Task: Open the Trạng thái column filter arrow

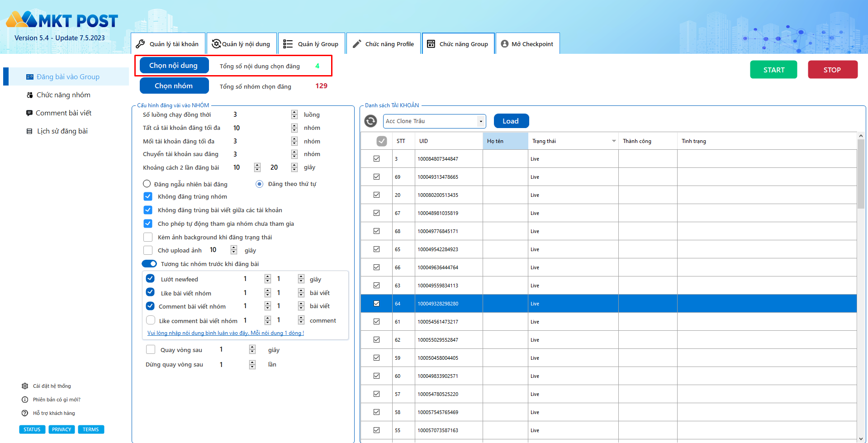Action: [x=614, y=141]
